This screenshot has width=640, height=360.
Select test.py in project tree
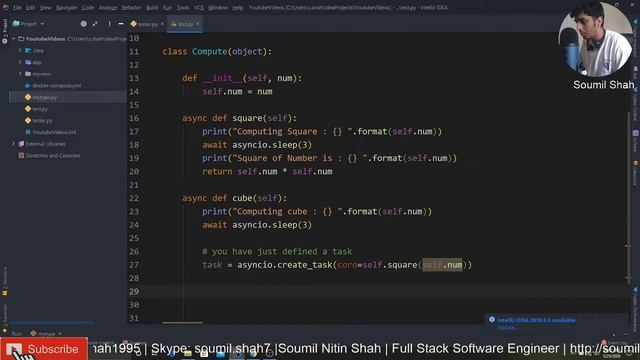click(40, 109)
